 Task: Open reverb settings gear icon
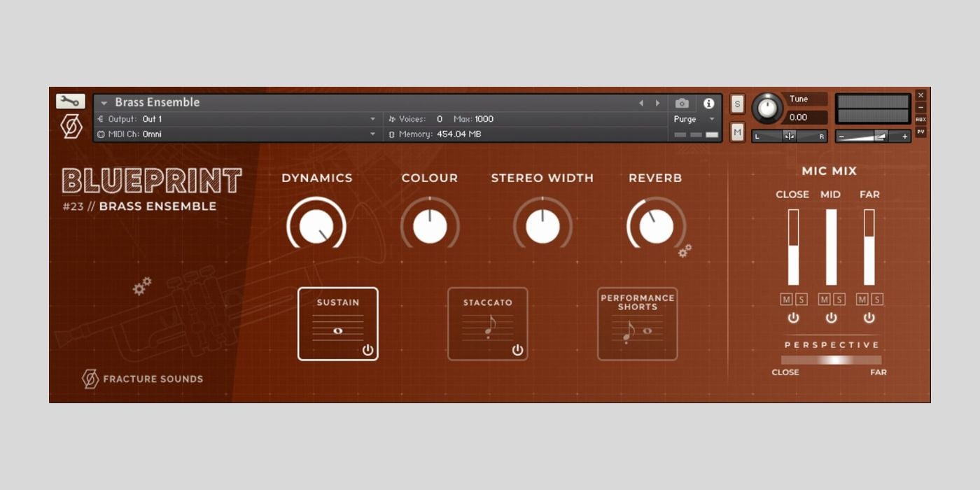685,251
